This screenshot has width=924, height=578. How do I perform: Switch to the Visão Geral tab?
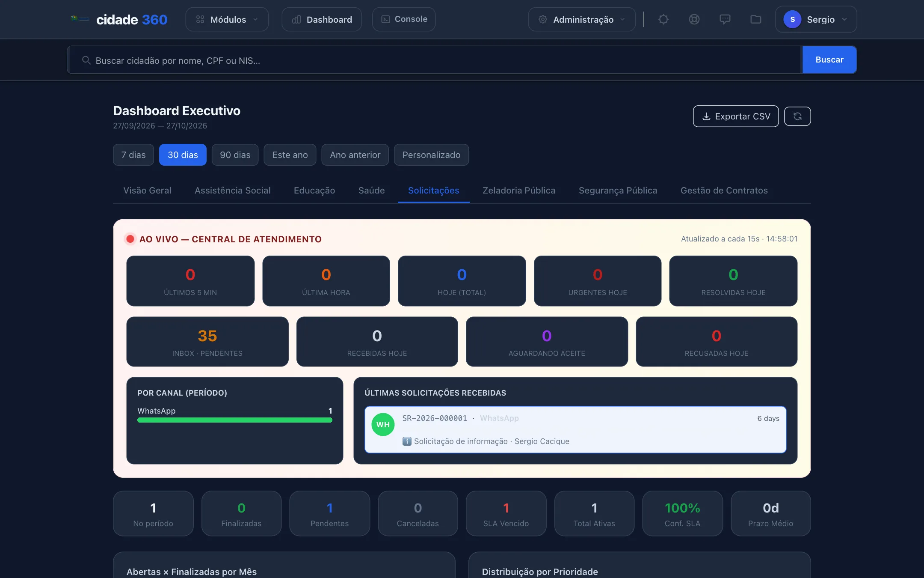(147, 191)
